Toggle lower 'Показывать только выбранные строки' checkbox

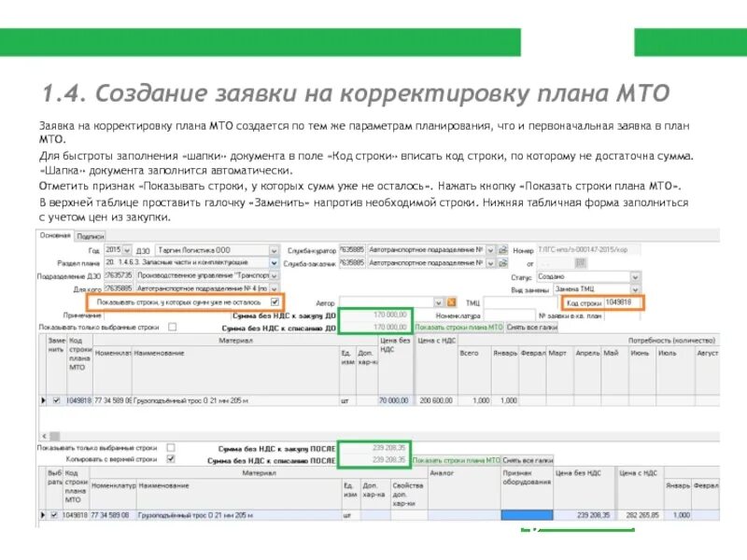click(171, 448)
